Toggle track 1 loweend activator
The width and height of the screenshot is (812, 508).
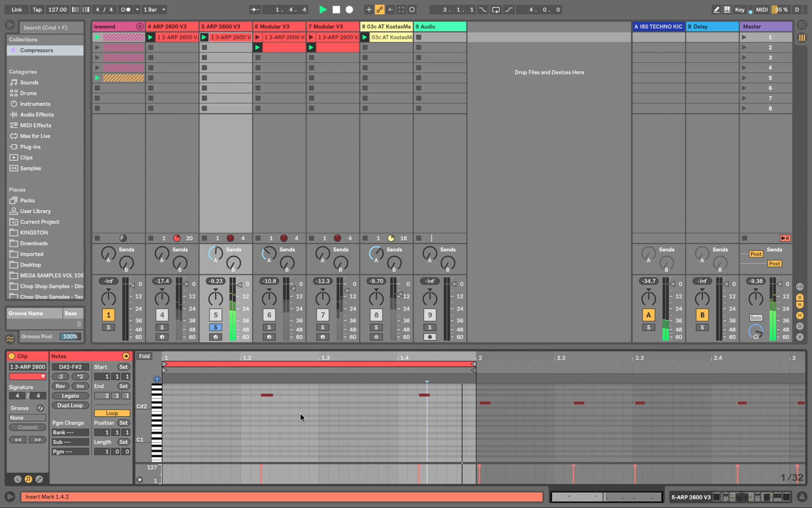[x=108, y=315]
